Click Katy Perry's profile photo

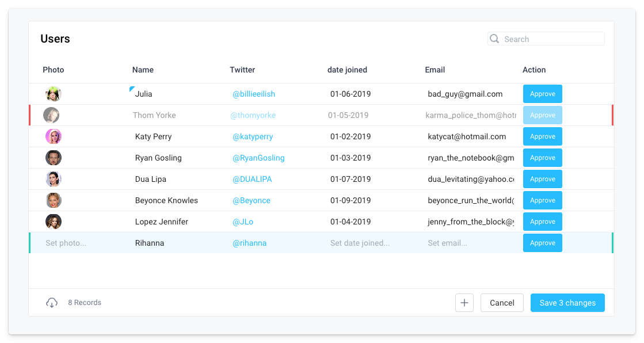(x=54, y=136)
